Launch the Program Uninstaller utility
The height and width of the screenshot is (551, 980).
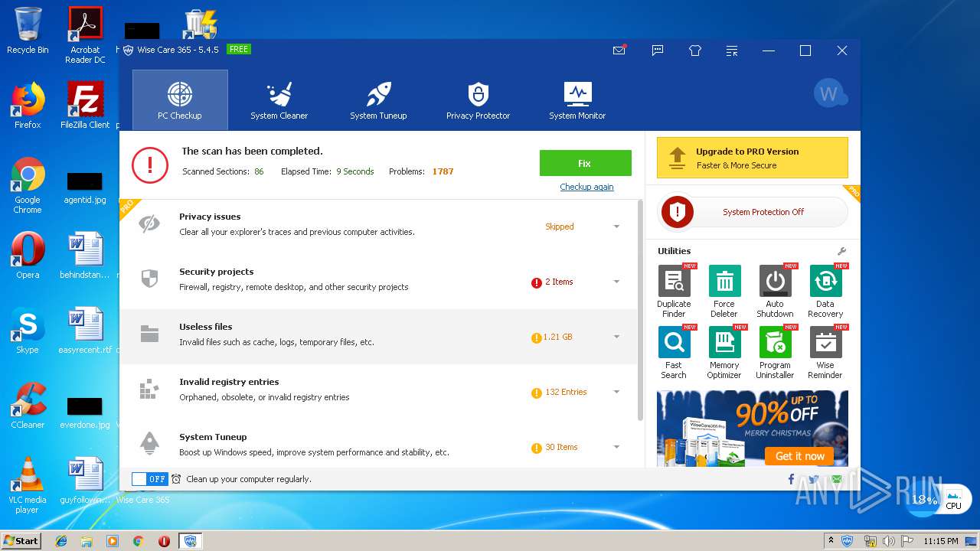click(x=775, y=342)
